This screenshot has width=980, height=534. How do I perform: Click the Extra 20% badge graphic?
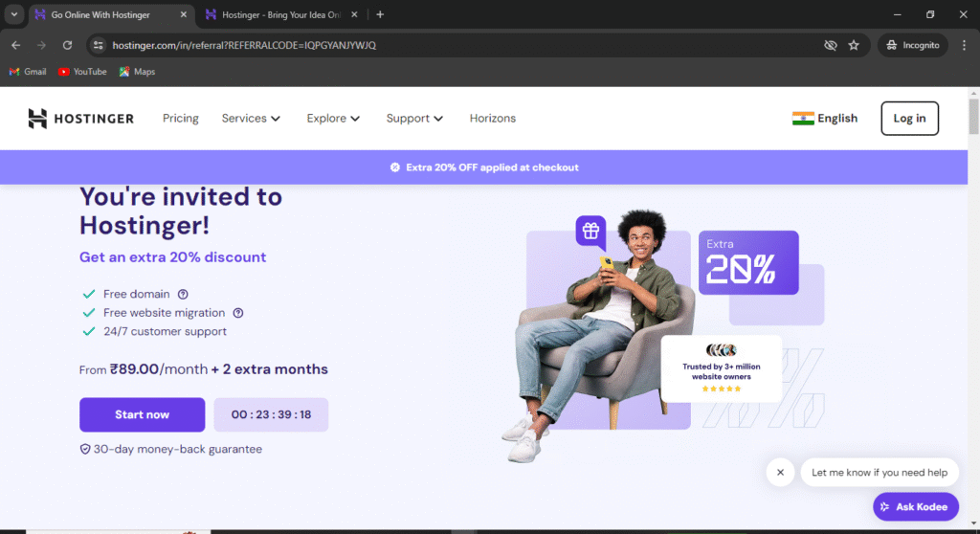pyautogui.click(x=748, y=262)
